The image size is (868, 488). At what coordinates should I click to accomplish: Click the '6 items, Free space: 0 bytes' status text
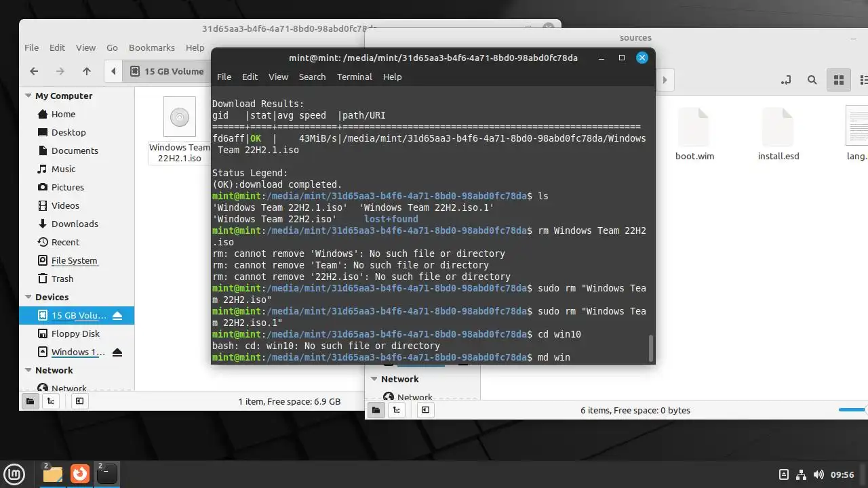tap(635, 410)
